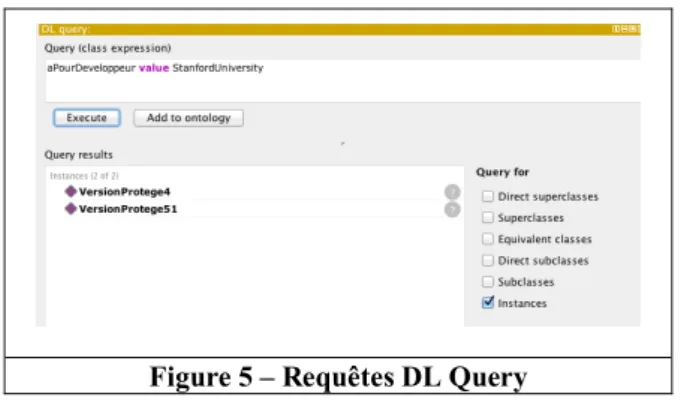
Task: Enable the Direct superclasses checkbox
Action: pyautogui.click(x=488, y=196)
